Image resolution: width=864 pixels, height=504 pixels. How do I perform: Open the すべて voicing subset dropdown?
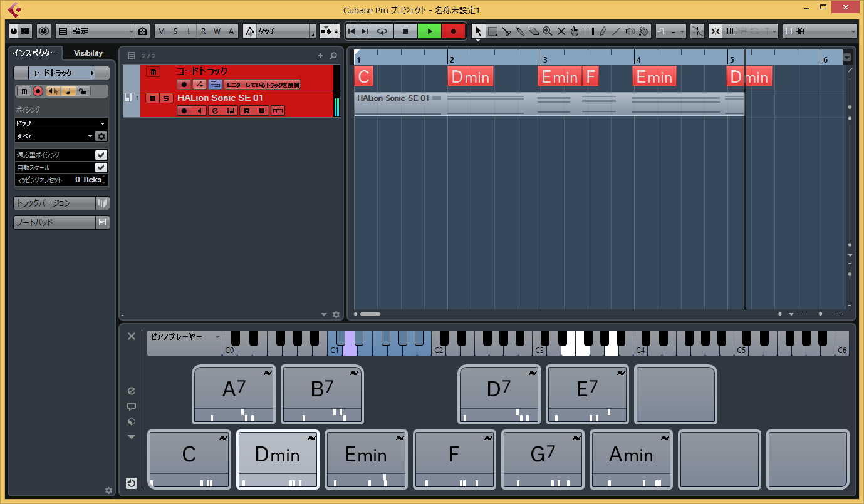click(55, 136)
